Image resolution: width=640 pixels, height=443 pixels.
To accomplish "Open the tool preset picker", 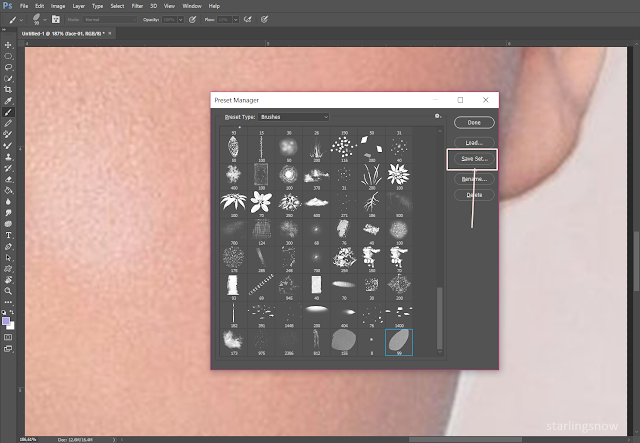I will click(x=16, y=19).
